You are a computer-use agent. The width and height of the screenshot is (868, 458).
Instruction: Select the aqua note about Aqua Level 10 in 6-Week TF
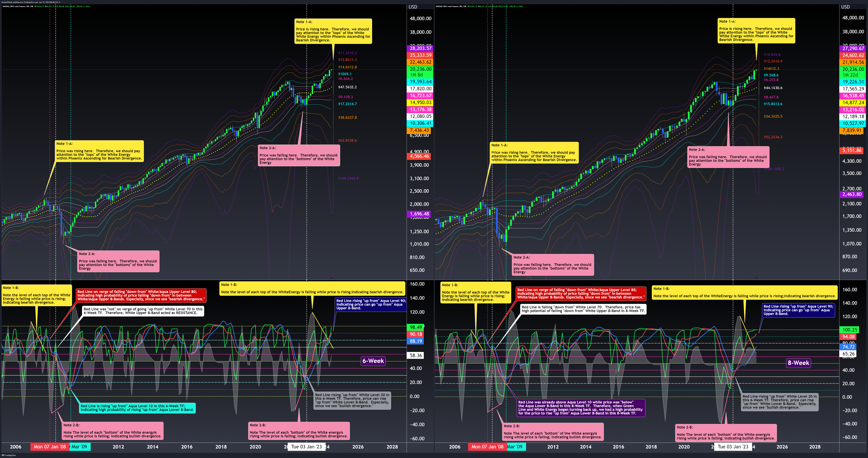pos(137,408)
